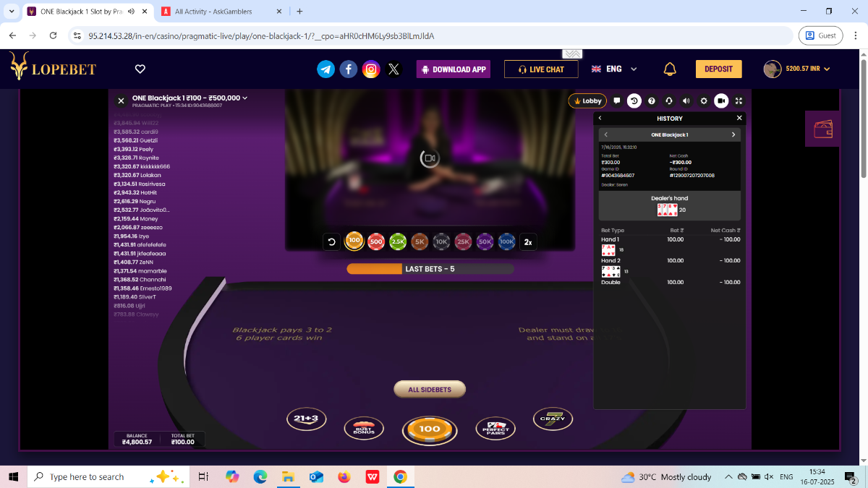This screenshot has height=488, width=868.
Task: Open the wallet side tab
Action: click(x=823, y=129)
